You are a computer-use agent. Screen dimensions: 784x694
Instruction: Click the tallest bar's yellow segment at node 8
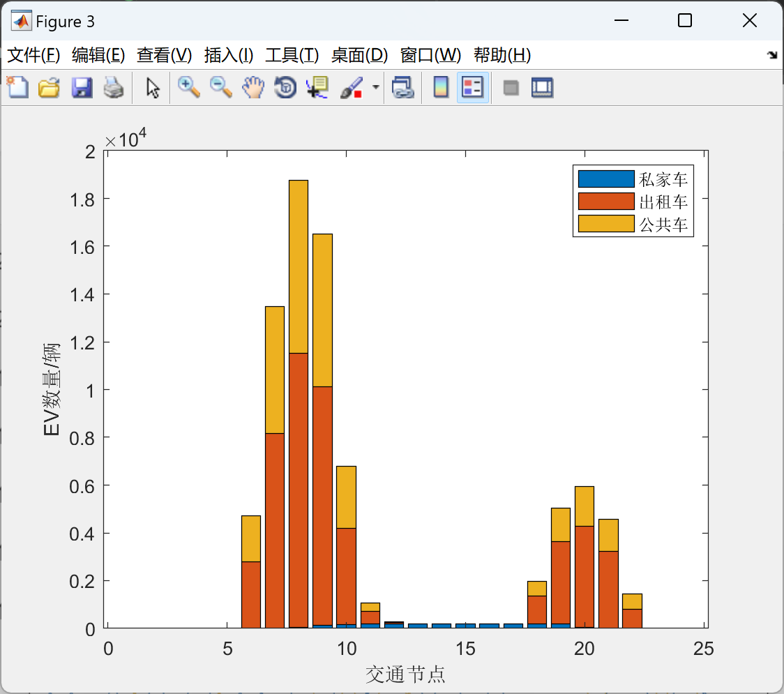299,266
